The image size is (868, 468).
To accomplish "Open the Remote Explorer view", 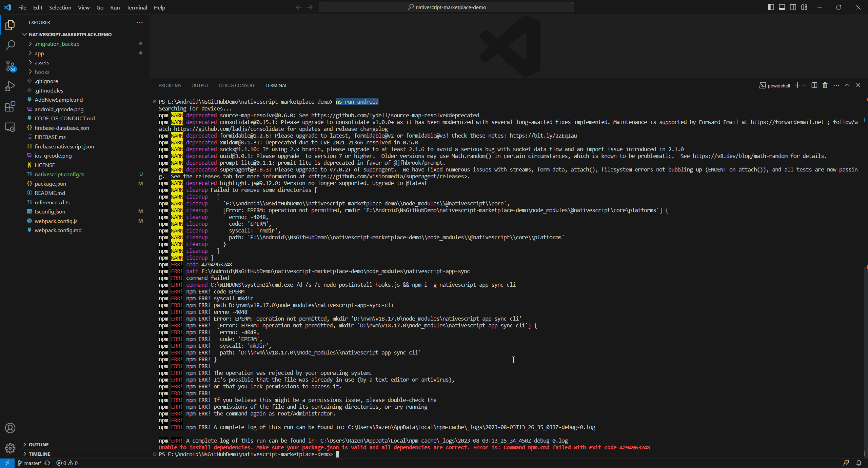I will tap(10, 127).
